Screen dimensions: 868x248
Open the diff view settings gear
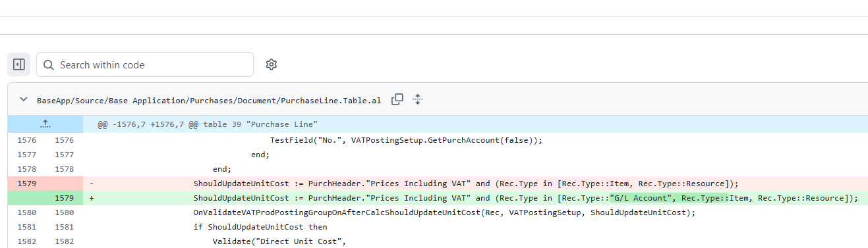click(x=271, y=64)
